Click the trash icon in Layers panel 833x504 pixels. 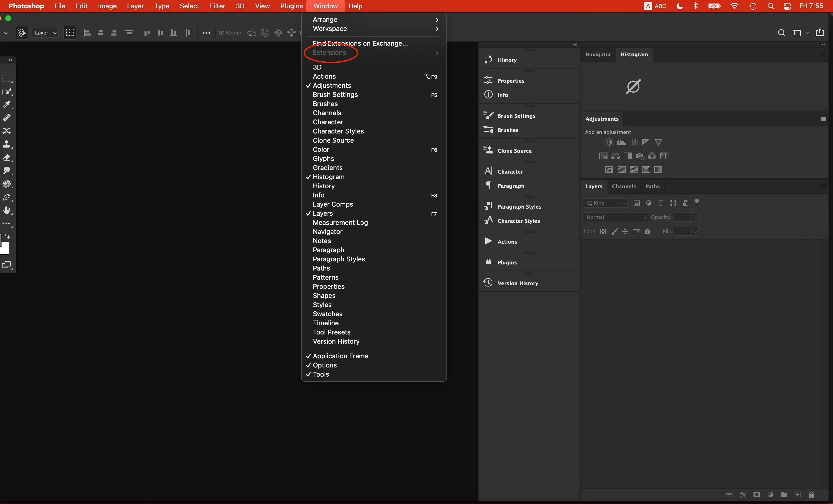click(x=811, y=495)
